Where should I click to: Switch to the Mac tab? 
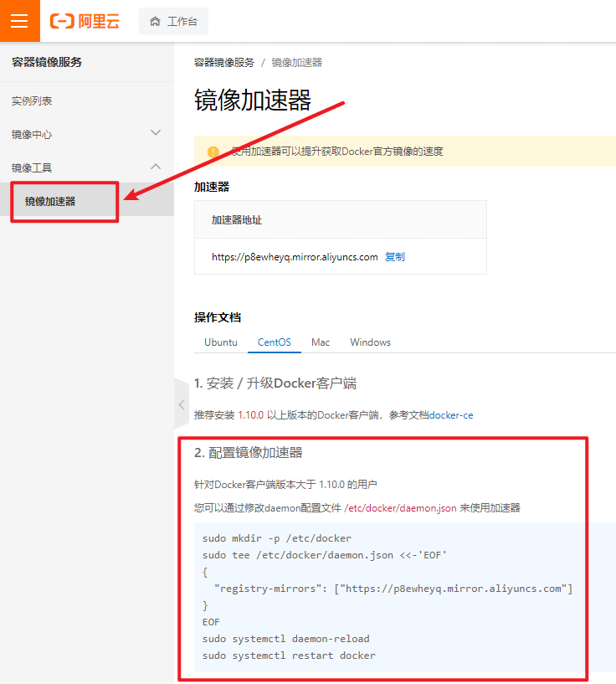click(x=321, y=342)
